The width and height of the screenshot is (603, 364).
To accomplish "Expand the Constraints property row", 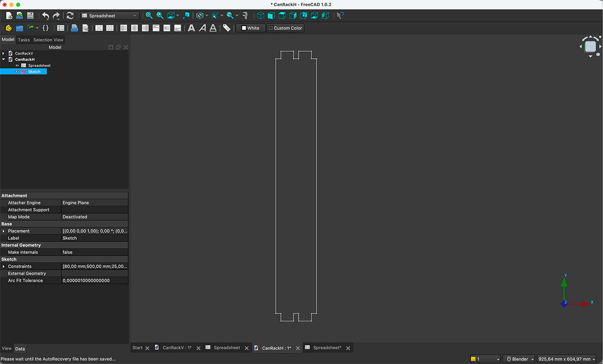I will pos(4,267).
